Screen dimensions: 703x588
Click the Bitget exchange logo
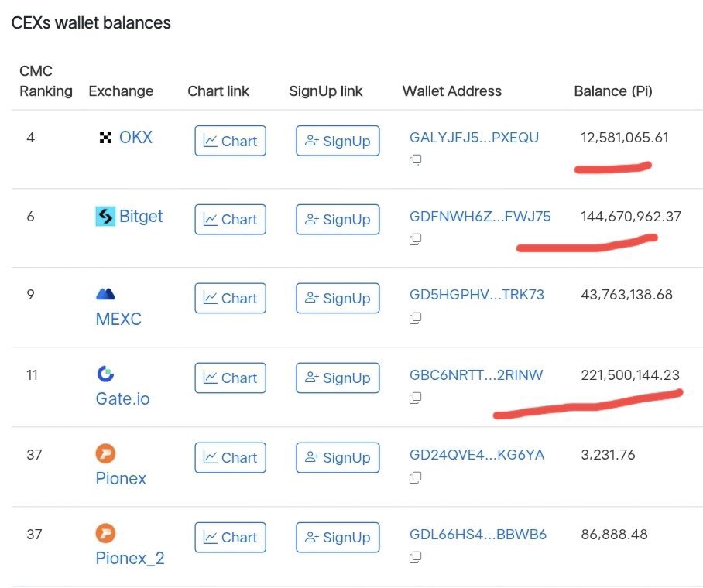pos(105,217)
